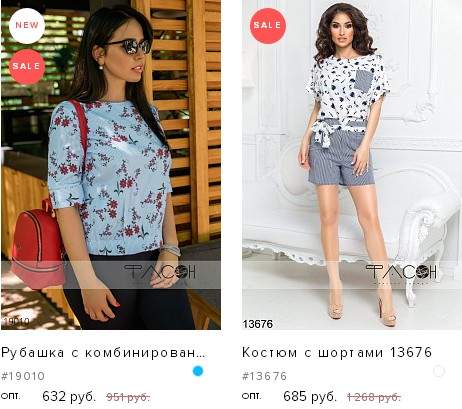Image resolution: width=462 pixels, height=409 pixels.
Task: Open the 'Рубашка с комбинирован…' product title
Action: point(103,353)
